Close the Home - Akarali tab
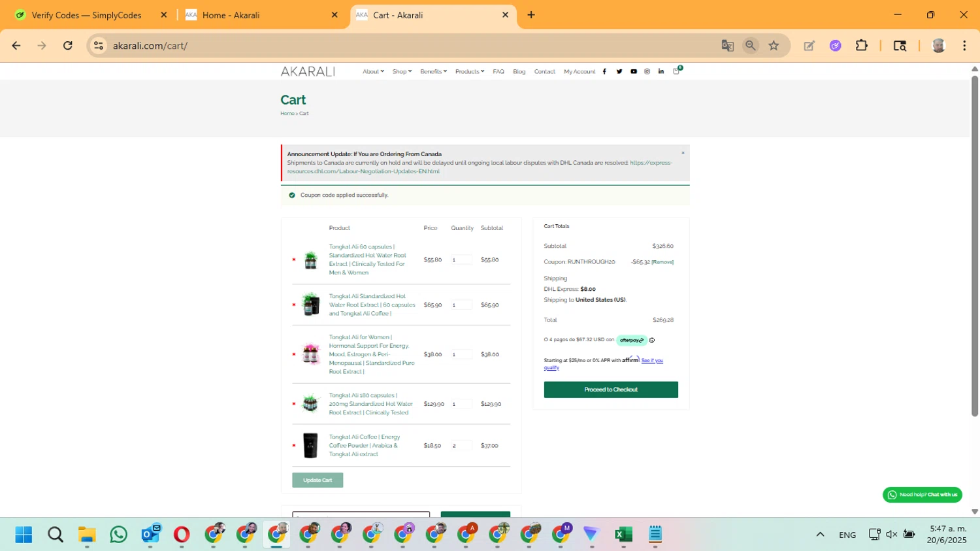The height and width of the screenshot is (551, 980). (x=335, y=15)
